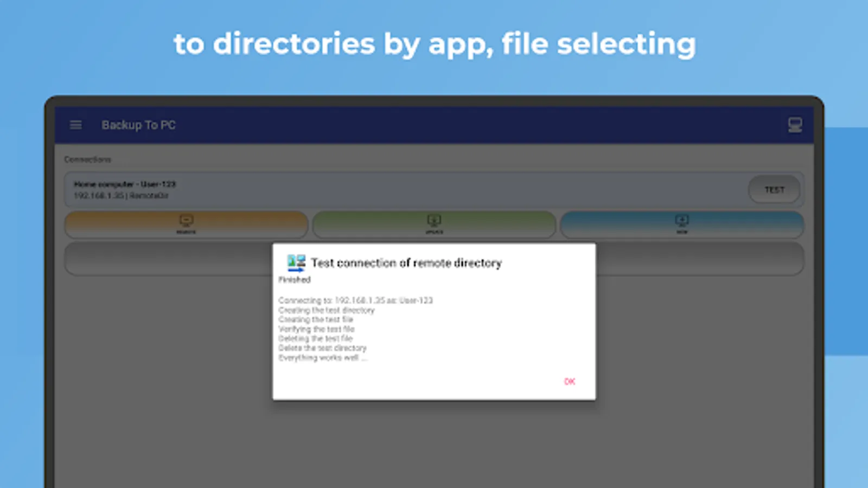Click the 'Delete the test directory' log line
Viewport: 868px width, 488px height.
point(322,348)
